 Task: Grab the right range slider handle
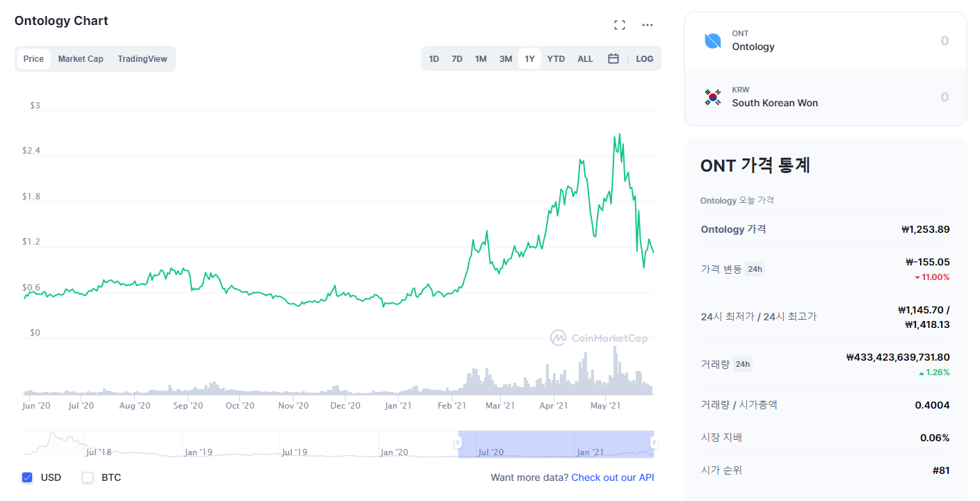[653, 443]
